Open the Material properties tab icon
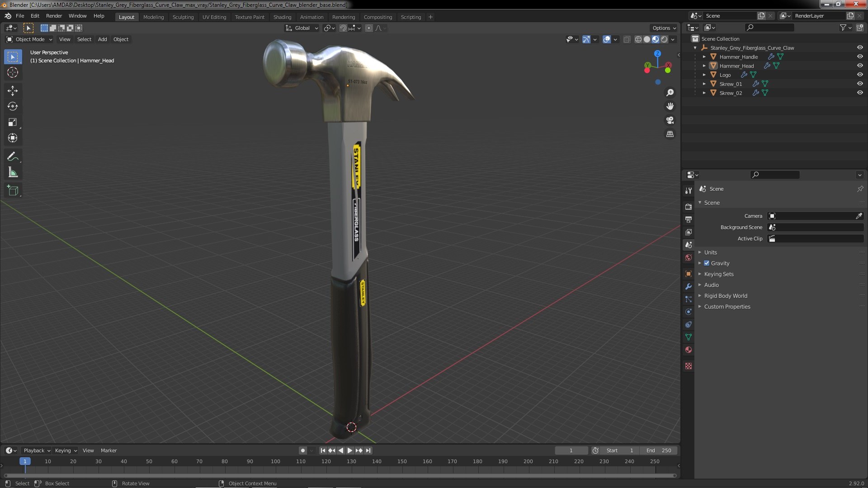 tap(689, 350)
